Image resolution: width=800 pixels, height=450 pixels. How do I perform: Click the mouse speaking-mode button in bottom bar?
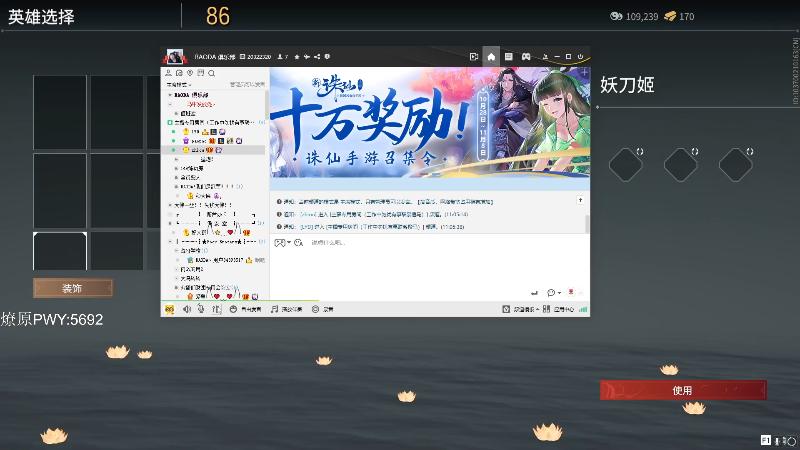pyautogui.click(x=245, y=309)
